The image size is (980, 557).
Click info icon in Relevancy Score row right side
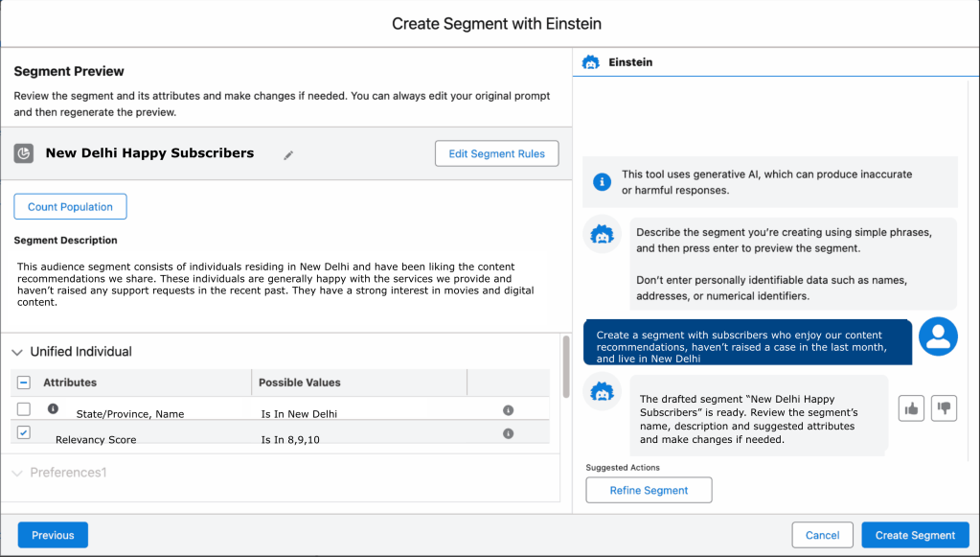click(508, 433)
